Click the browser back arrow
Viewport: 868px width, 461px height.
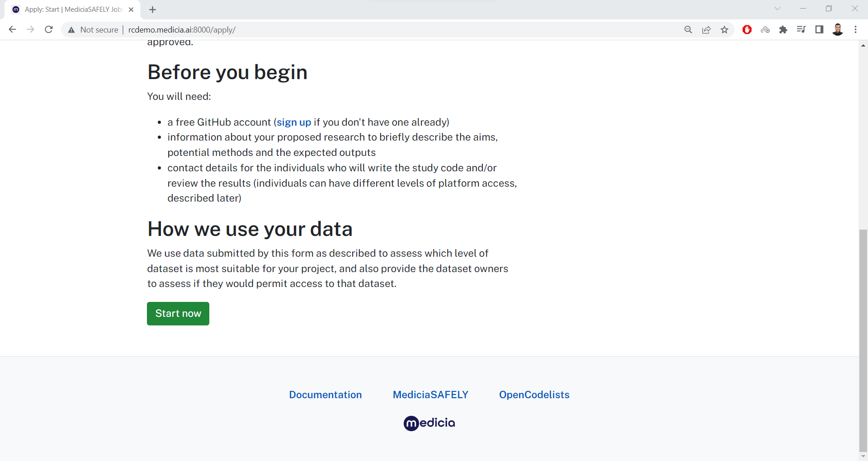click(12, 29)
